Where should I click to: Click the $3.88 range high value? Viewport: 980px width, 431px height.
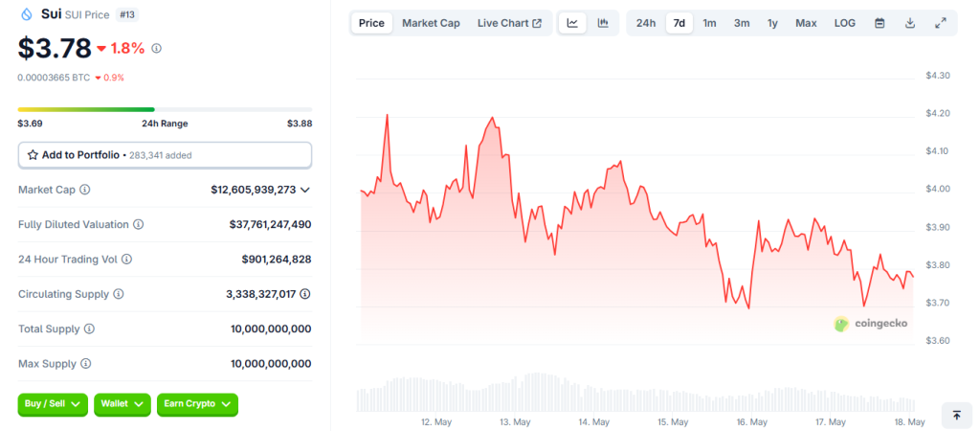pyautogui.click(x=300, y=124)
